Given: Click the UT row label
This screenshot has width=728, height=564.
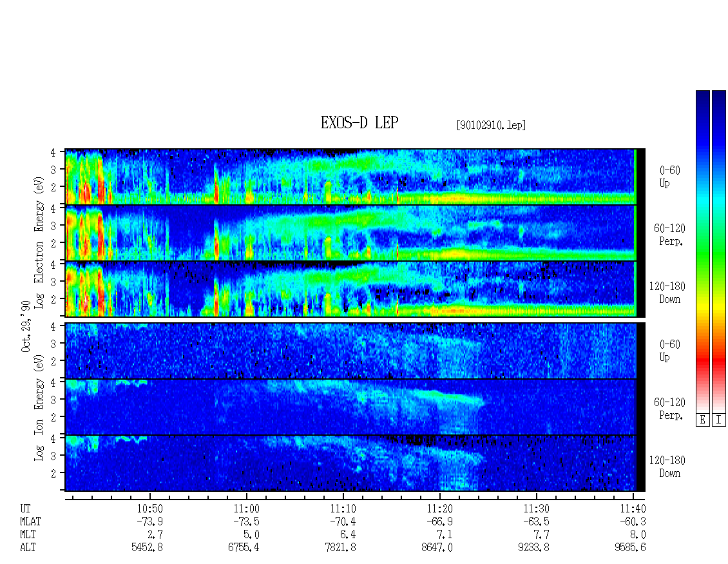Looking at the screenshot, I should (x=25, y=509).
